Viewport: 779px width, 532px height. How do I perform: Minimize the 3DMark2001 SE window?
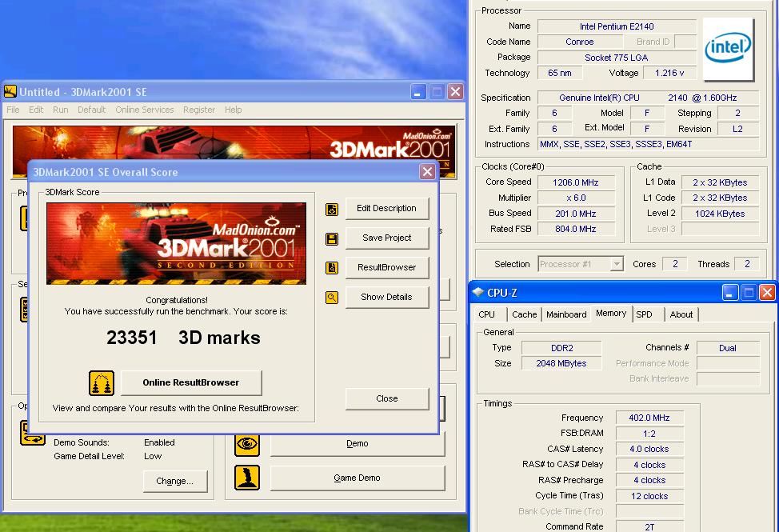point(418,92)
